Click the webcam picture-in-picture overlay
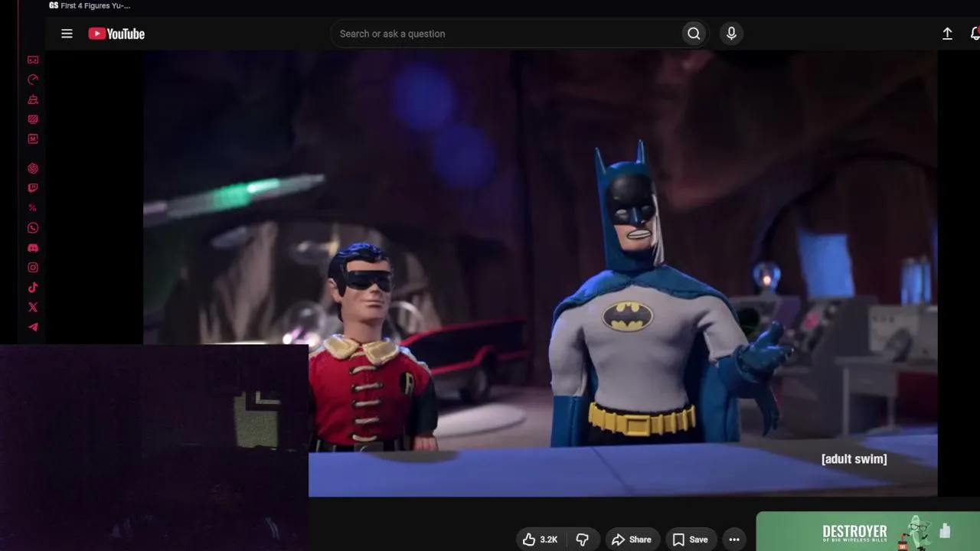The image size is (980, 551). click(x=154, y=448)
